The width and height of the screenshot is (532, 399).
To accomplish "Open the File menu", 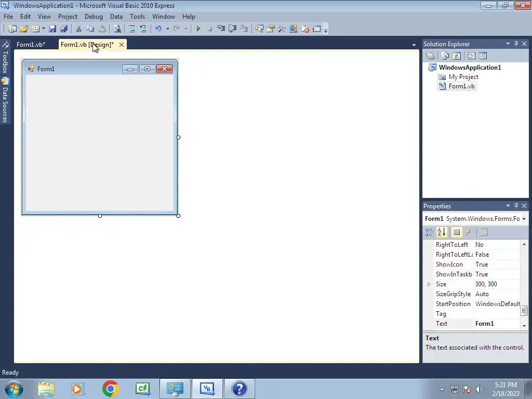I will [x=8, y=16].
